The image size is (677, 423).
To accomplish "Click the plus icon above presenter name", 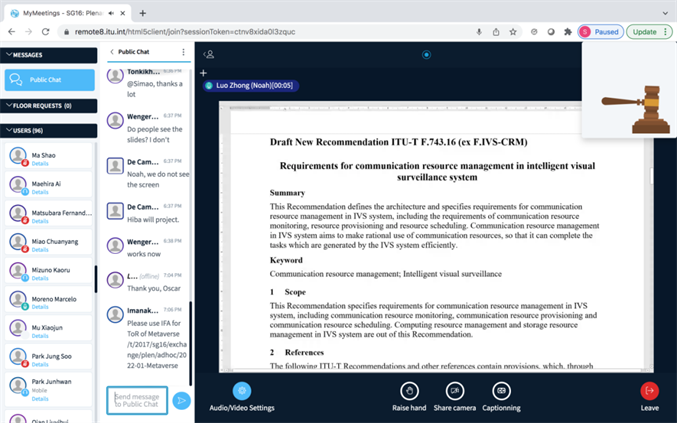I will point(203,73).
